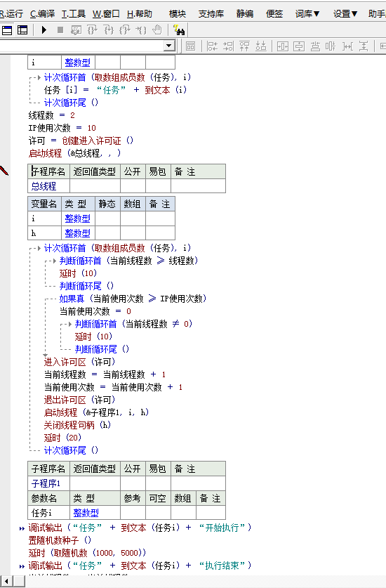Click the second table-view layout icon
This screenshot has width=386, height=588.
coord(23,30)
